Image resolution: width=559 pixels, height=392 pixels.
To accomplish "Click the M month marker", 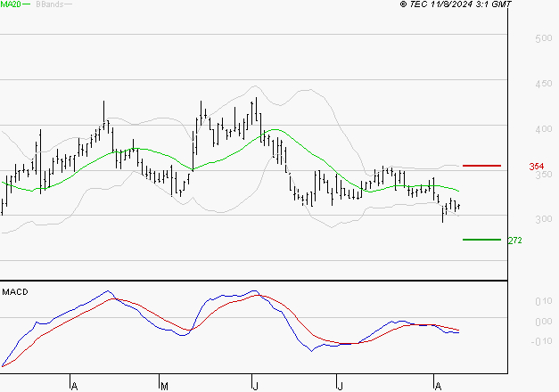I will [x=164, y=387].
